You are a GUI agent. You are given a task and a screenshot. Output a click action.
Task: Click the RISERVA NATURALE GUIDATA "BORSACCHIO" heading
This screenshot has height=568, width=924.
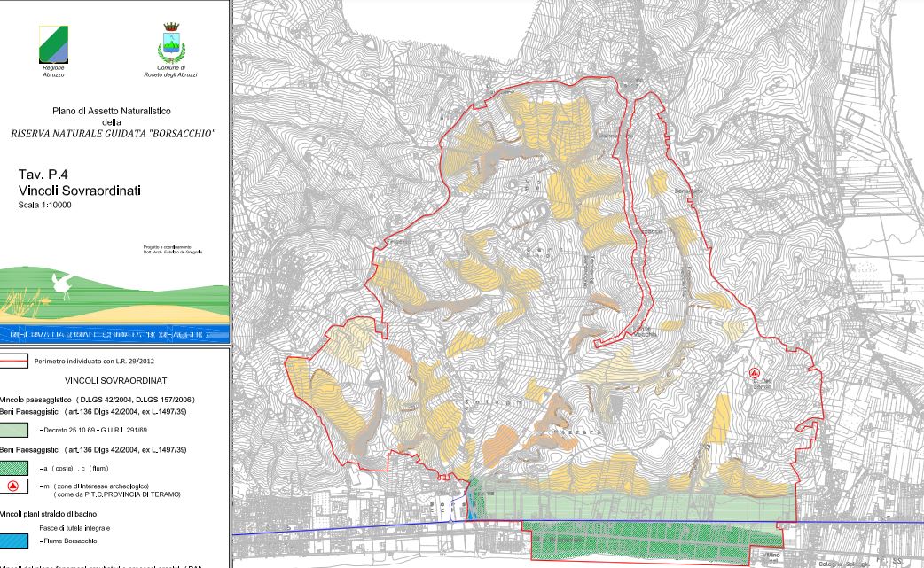113,134
